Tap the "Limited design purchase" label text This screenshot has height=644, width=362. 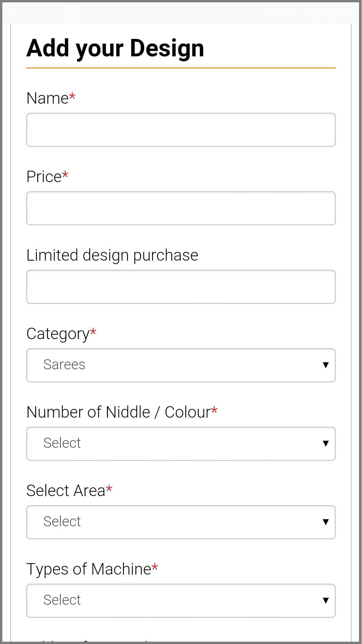coord(112,255)
